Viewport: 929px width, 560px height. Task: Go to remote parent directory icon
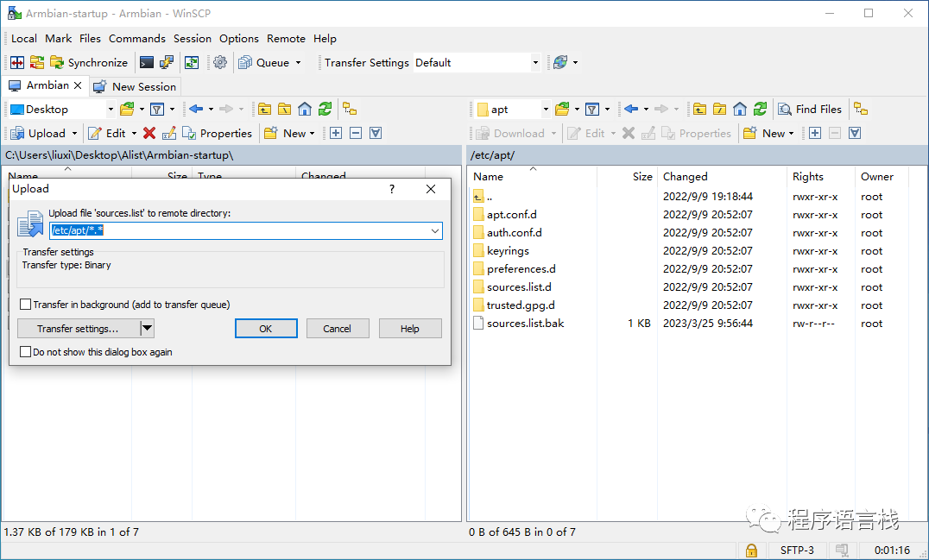coord(699,109)
